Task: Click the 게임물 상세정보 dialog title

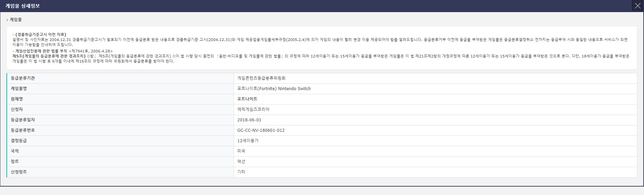Action: (x=22, y=6)
